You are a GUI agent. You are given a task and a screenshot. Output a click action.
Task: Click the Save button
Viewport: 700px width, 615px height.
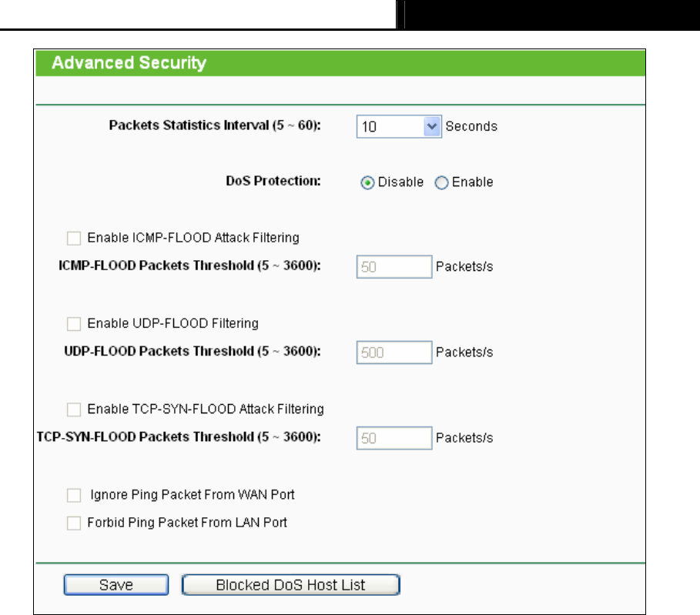[x=116, y=585]
